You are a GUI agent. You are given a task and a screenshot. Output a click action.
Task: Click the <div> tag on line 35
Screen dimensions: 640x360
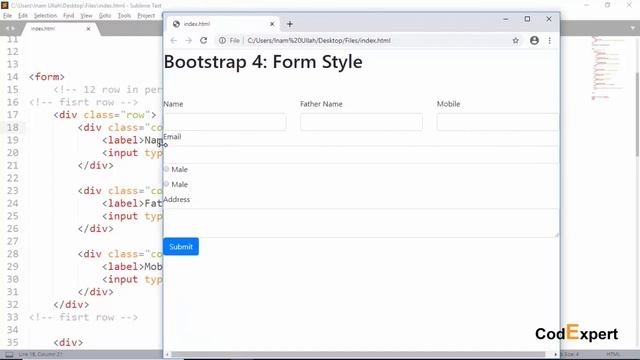[68, 342]
